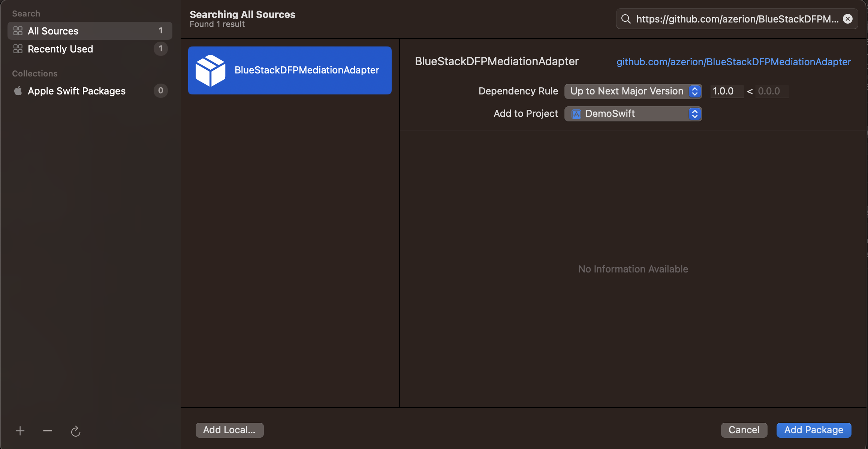The image size is (868, 449).
Task: Open the github.com/azerion/BlueStackDFPMediationAdapter link
Action: (x=733, y=61)
